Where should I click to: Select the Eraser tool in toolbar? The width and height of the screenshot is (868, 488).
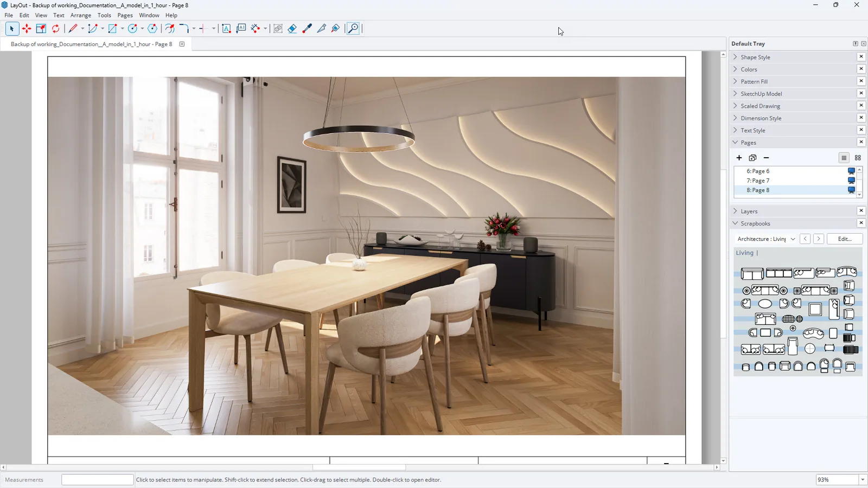(292, 29)
